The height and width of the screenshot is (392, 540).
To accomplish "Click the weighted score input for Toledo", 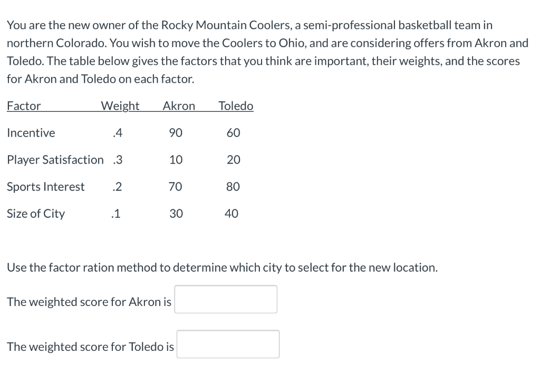I will [228, 343].
